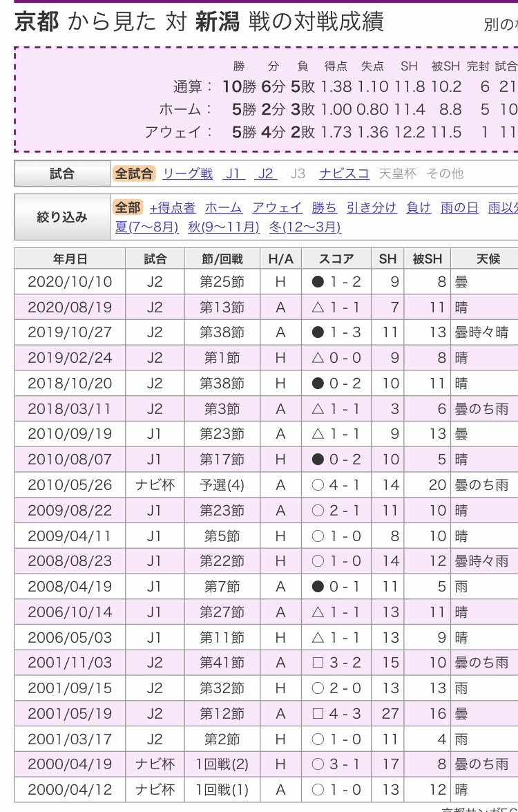
Task: Filter by rainy days with 雨の日
Action: [x=460, y=207]
